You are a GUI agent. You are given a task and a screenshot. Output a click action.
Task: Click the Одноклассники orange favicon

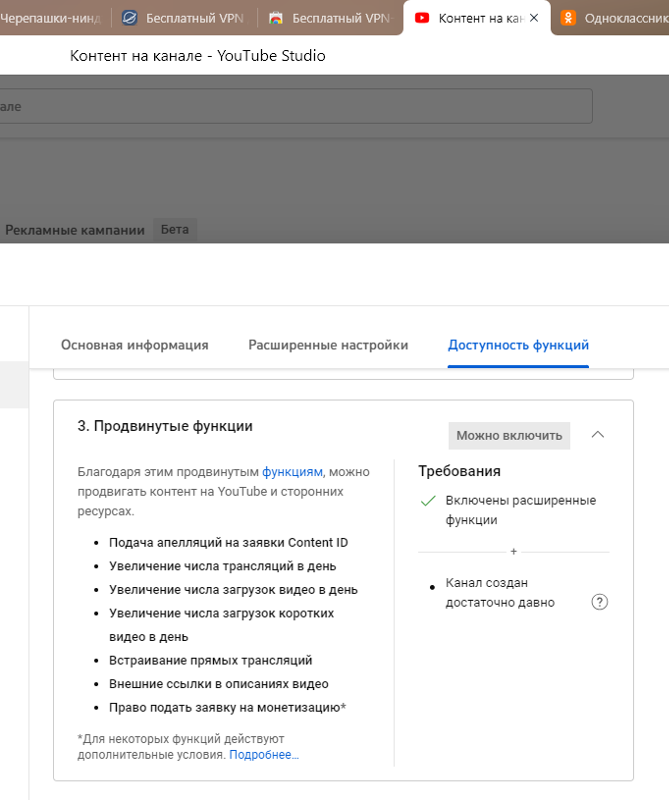[568, 18]
